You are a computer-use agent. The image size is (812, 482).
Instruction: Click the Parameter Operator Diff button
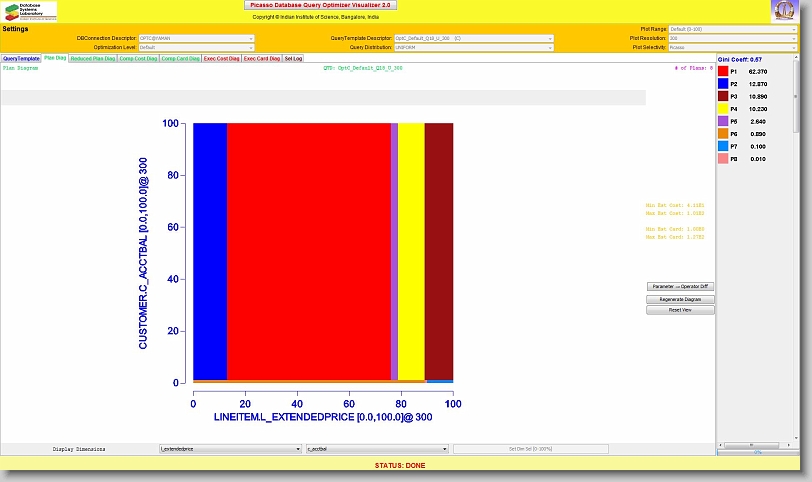(680, 286)
